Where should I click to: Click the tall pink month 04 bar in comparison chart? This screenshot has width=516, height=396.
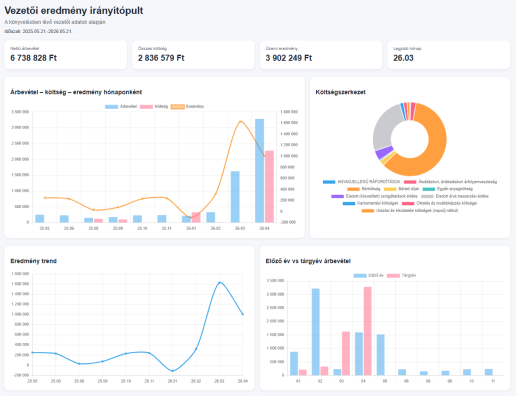coord(368,331)
